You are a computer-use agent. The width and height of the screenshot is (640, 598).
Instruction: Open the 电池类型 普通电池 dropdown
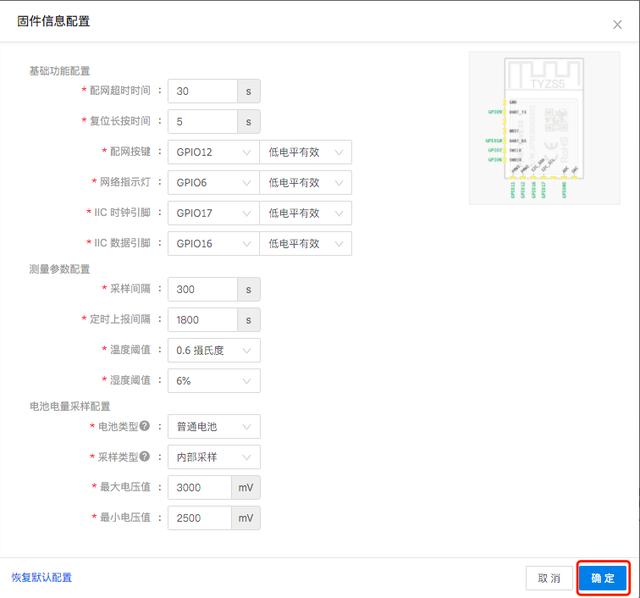(x=214, y=427)
